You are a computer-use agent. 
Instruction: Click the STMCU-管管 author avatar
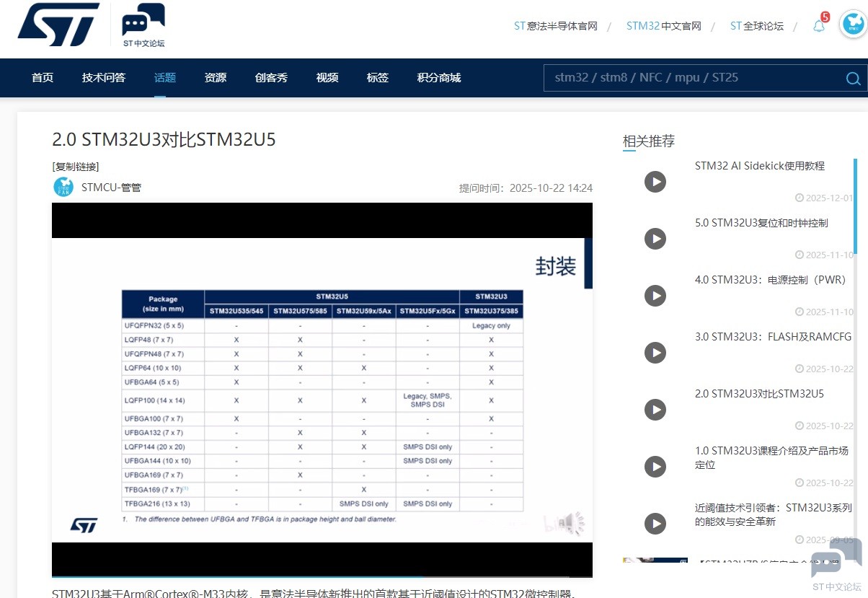point(63,188)
